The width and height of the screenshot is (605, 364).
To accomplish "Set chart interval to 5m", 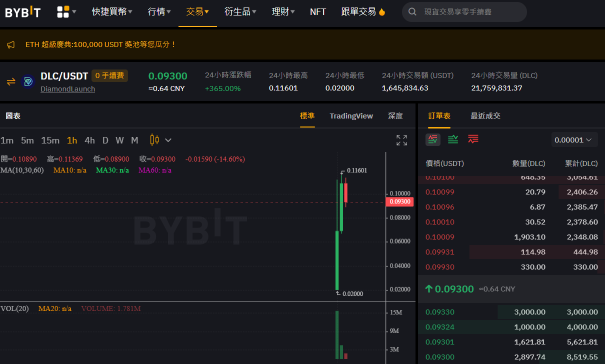I will (27, 140).
